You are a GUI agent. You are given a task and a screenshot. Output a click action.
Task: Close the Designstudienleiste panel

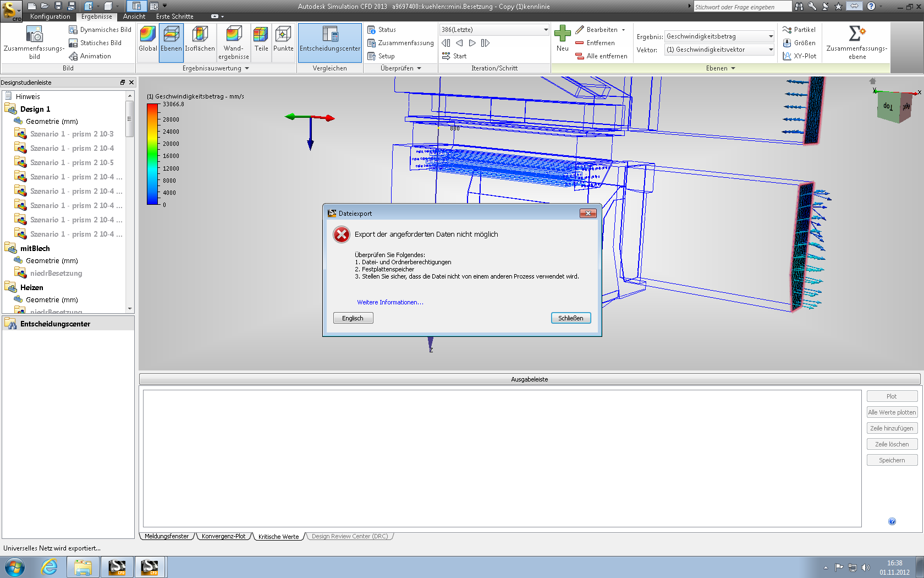point(131,82)
